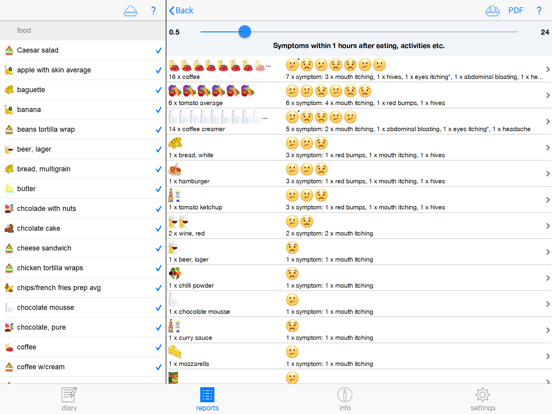Click chilli powder vegetables icon

coord(175,274)
